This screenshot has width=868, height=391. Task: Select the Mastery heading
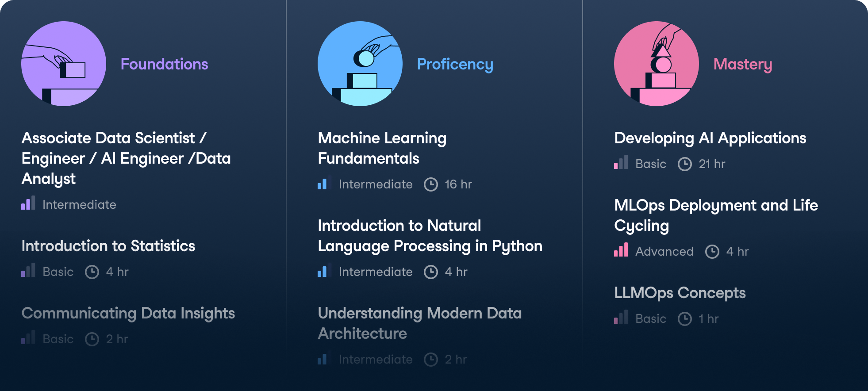[x=742, y=64]
